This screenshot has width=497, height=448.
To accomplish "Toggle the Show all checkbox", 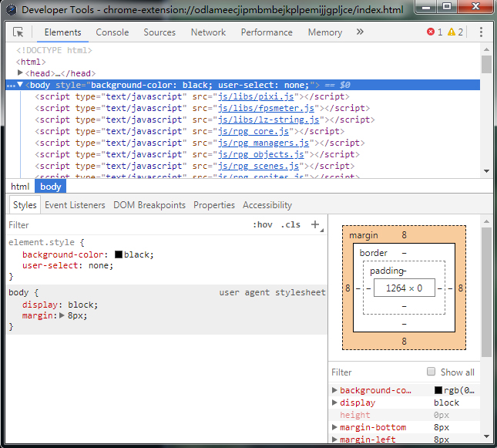I will click(431, 372).
